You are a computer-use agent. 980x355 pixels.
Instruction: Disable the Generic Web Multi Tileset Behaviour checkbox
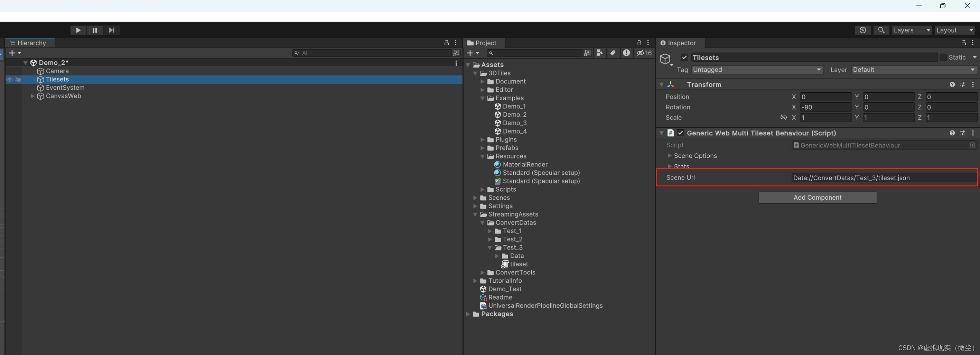(681, 133)
